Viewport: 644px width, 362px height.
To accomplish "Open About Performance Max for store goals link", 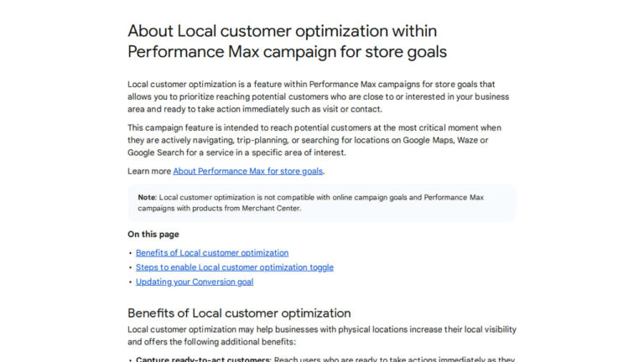I will [x=247, y=171].
